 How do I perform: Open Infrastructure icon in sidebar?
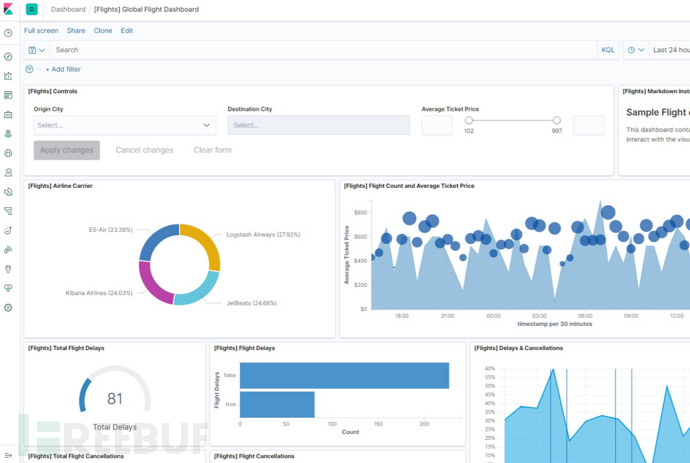point(8,173)
